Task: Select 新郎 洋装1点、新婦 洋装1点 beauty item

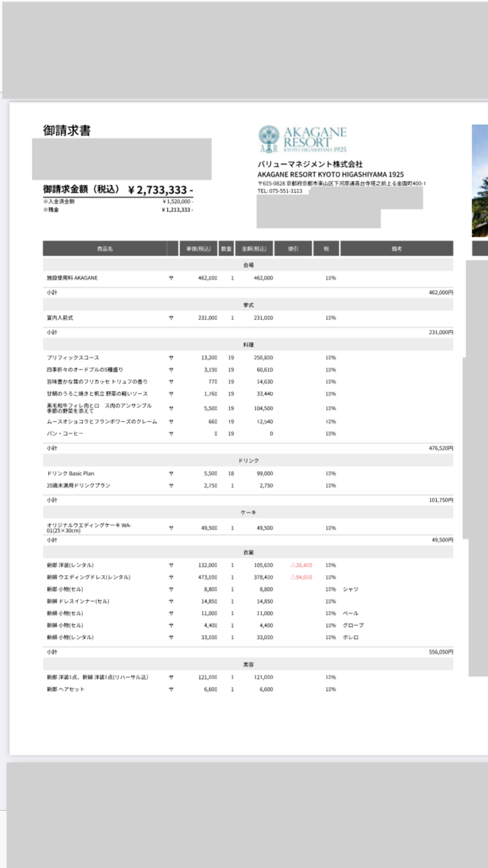Action: coord(98,677)
